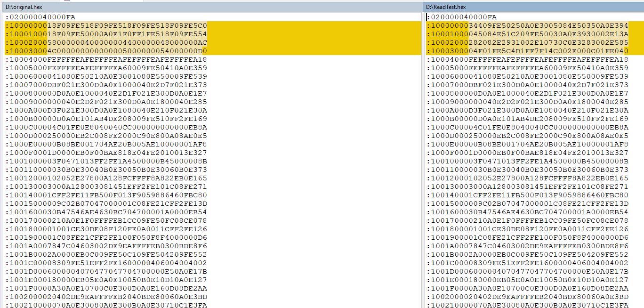644x308 pixels.
Task: Click line :10016000 in ReadTest.hex pane
Action: (x=528, y=212)
